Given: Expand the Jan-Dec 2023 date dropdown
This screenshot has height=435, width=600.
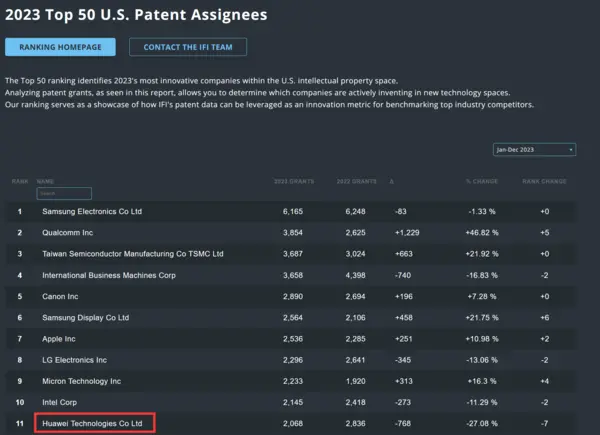Looking at the screenshot, I should point(535,149).
